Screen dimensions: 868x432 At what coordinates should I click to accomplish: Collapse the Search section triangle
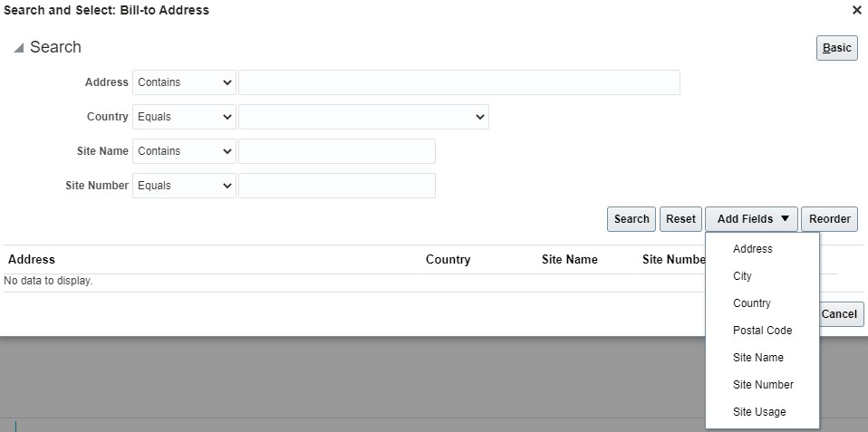(x=19, y=48)
